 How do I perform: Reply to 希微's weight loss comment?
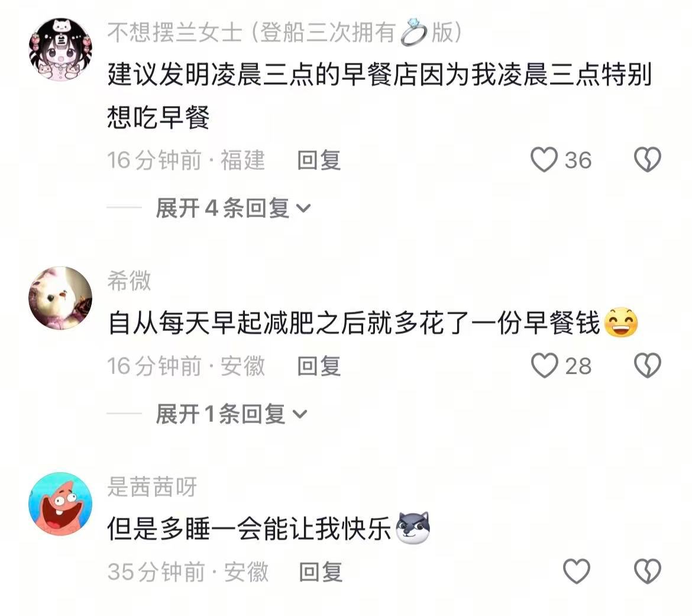[319, 366]
